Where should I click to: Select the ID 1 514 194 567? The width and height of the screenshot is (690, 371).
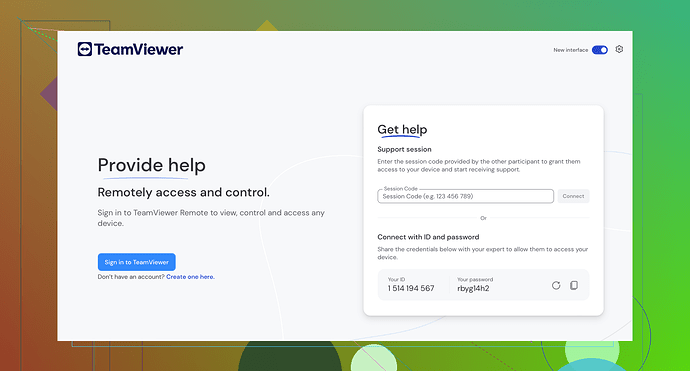point(411,288)
